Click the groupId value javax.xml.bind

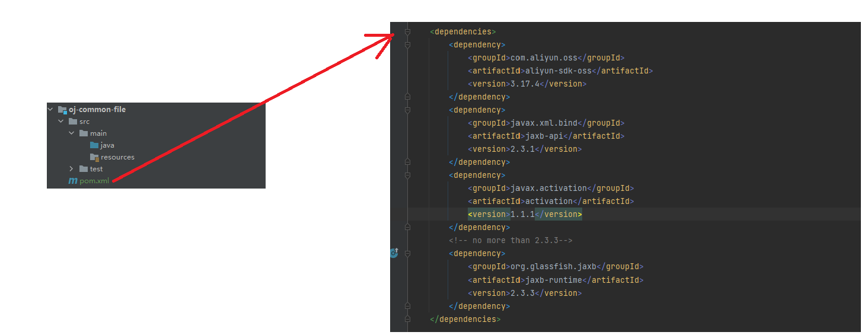544,123
